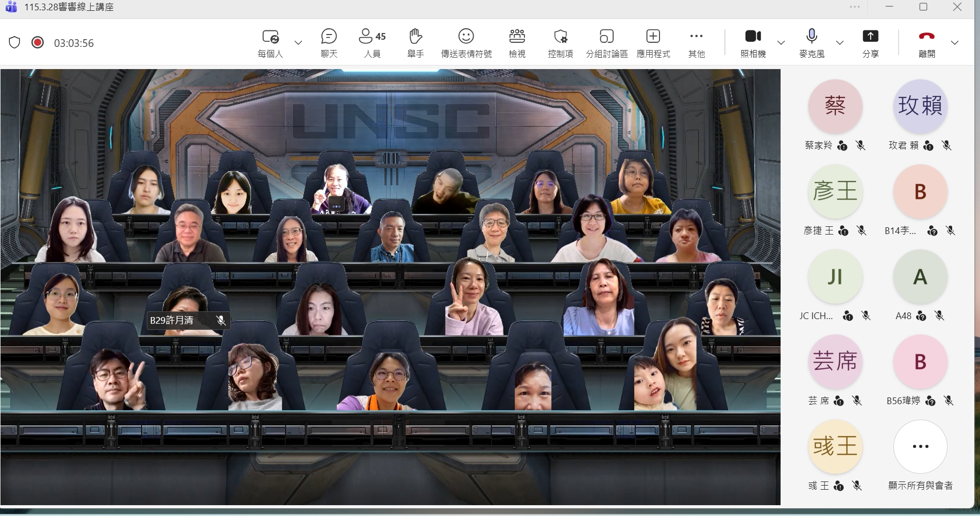Click the B29許月清 name label
Viewport: 980px width, 516px height.
(x=172, y=321)
